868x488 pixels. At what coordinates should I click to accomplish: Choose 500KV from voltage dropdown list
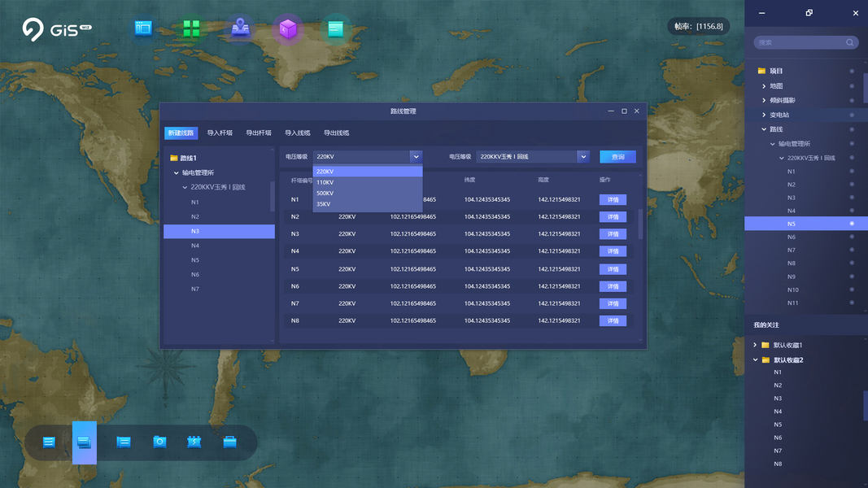(368, 193)
